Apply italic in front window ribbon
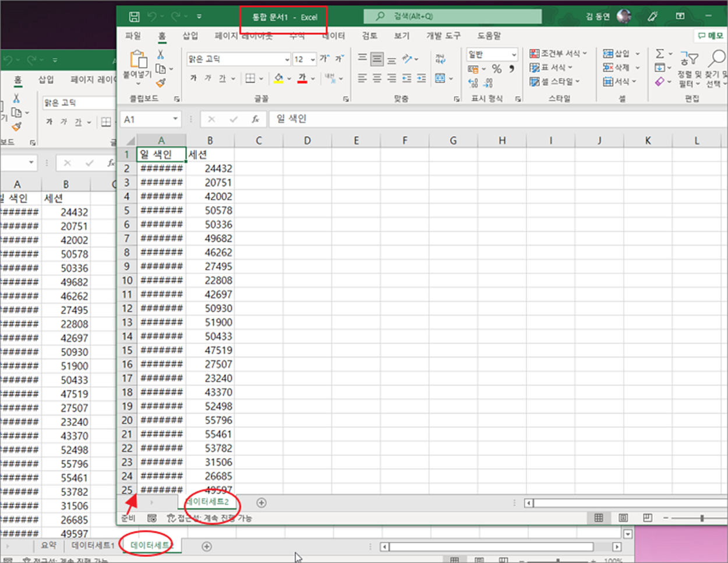The image size is (728, 563). pos(207,78)
